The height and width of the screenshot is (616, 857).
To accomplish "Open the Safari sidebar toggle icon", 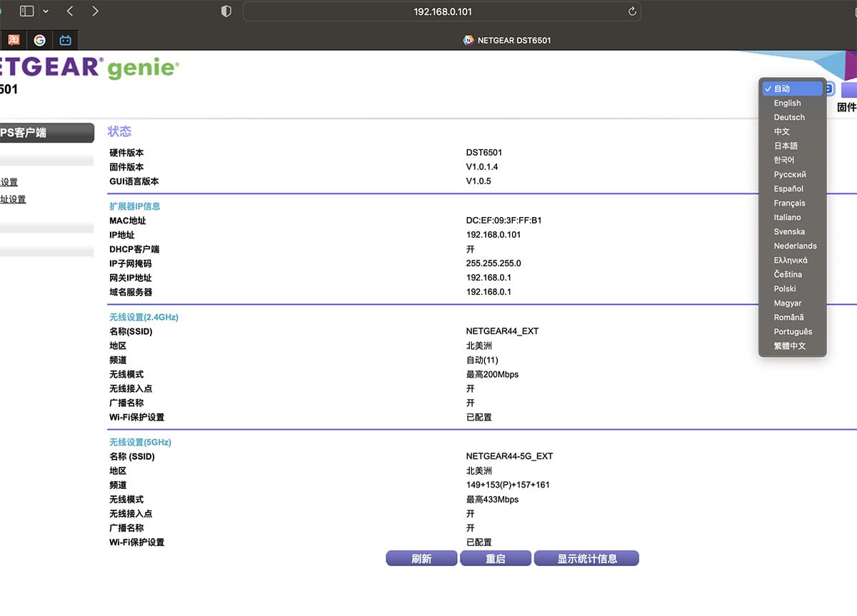I will point(26,11).
